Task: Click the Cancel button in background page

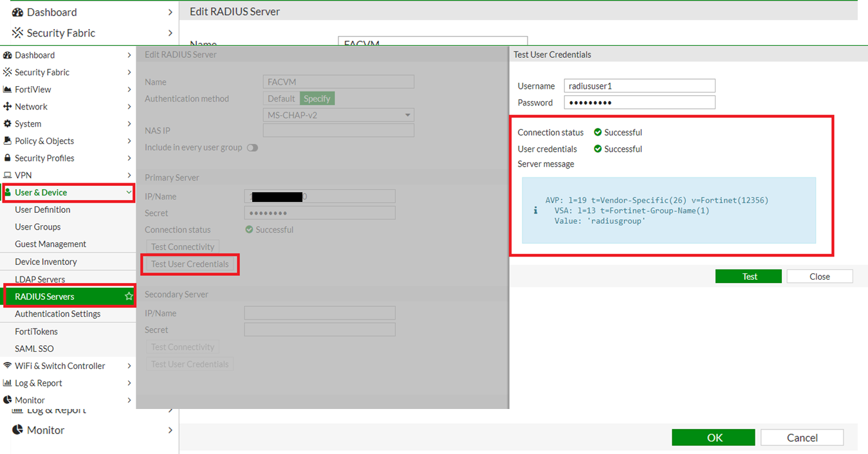Action: tap(802, 437)
